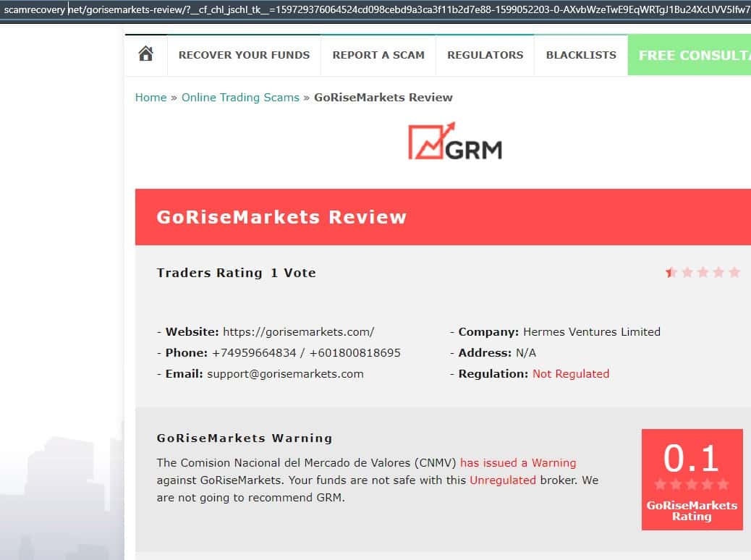
Task: Click the GoRiseMarkets Review red heading
Action: click(x=281, y=217)
